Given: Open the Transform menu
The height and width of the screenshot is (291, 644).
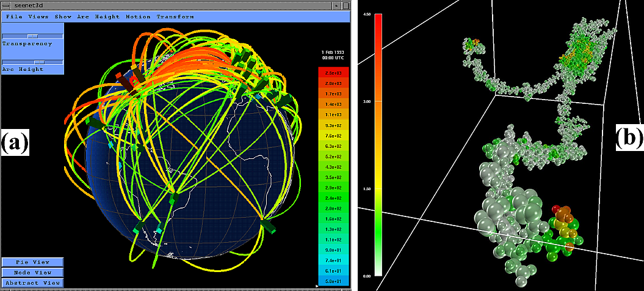Looking at the screenshot, I should point(175,17).
